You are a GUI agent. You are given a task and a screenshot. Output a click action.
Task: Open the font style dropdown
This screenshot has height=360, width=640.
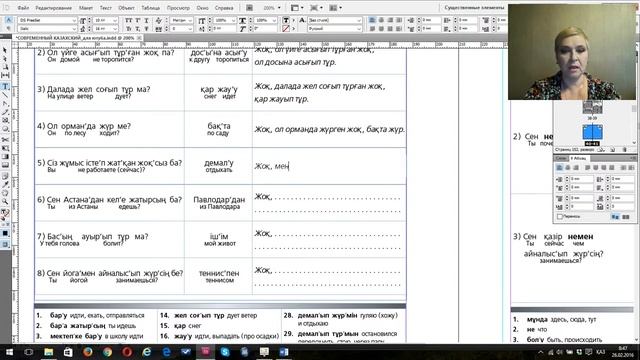click(x=74, y=29)
